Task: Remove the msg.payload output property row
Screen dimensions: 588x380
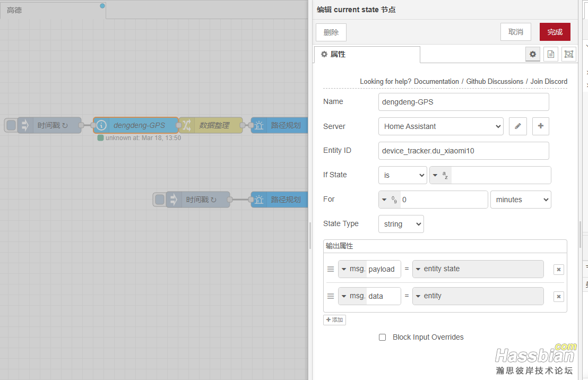Action: pos(558,269)
